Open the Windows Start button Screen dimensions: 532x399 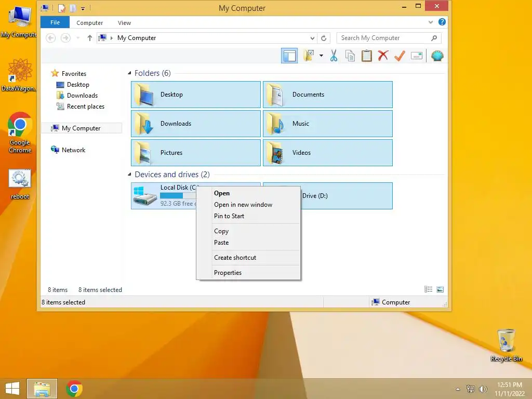12,389
